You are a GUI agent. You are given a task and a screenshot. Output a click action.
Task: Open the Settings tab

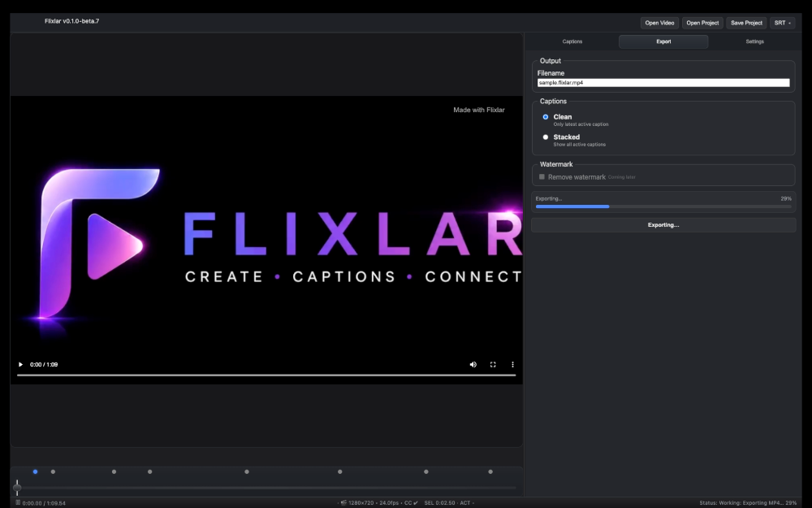(754, 41)
